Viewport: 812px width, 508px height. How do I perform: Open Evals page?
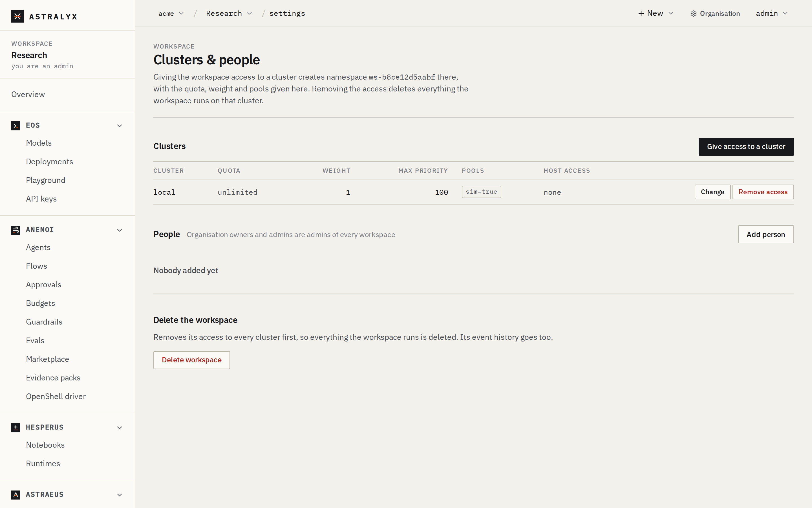(x=35, y=341)
